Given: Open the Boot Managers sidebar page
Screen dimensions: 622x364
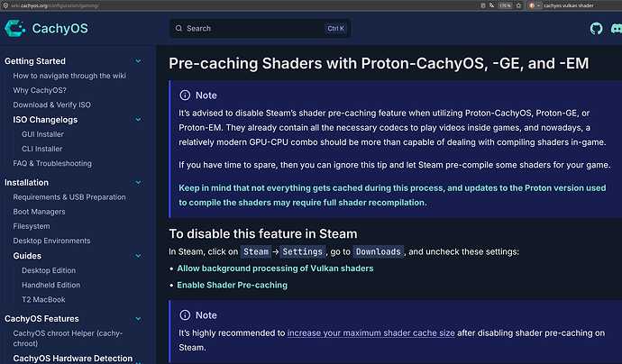Looking at the screenshot, I should 40,212.
